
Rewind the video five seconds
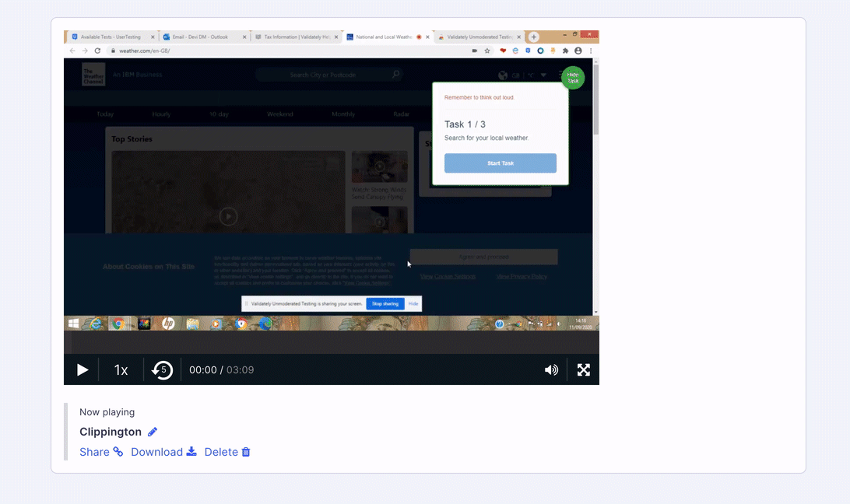[x=162, y=369]
